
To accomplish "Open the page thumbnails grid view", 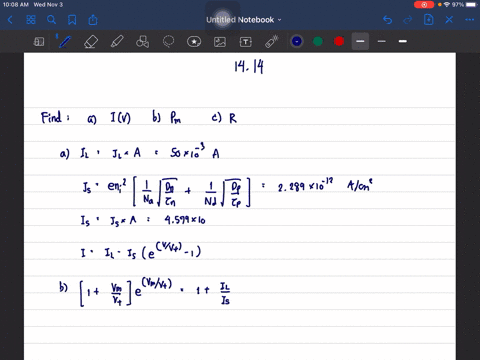I will (31, 20).
